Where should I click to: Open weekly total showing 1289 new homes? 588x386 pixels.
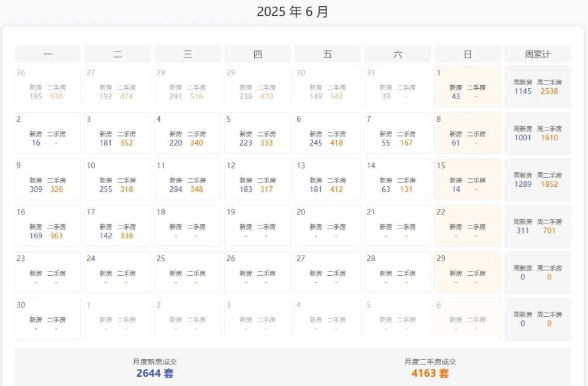coord(538,180)
